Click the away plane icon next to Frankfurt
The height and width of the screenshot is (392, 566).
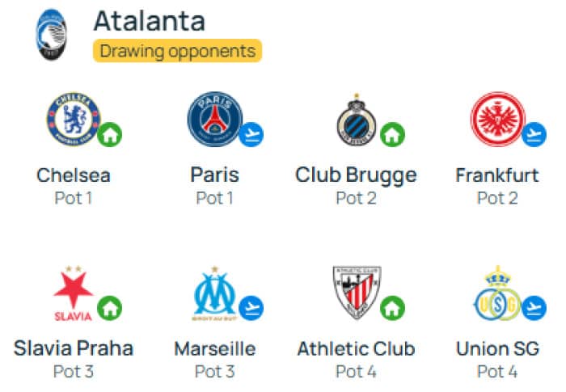(x=534, y=135)
